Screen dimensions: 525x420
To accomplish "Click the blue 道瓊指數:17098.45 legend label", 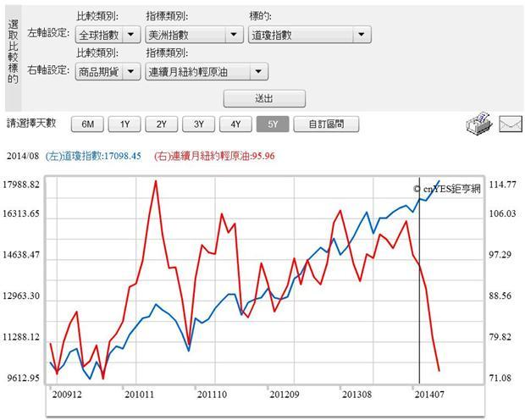I will click(93, 156).
